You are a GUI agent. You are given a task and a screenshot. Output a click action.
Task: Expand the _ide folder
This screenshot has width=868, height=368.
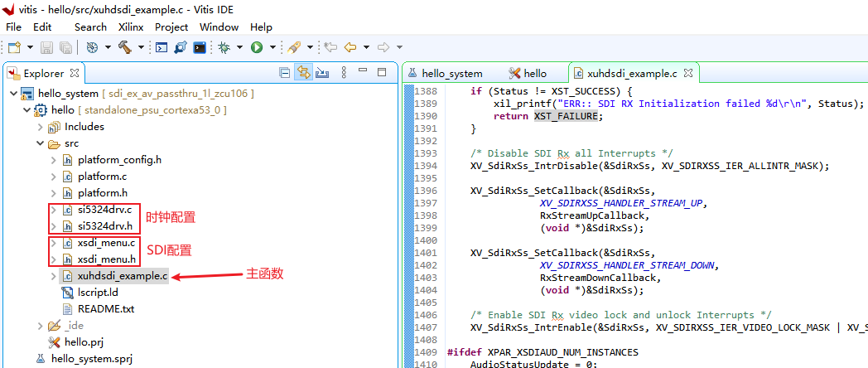[40, 326]
